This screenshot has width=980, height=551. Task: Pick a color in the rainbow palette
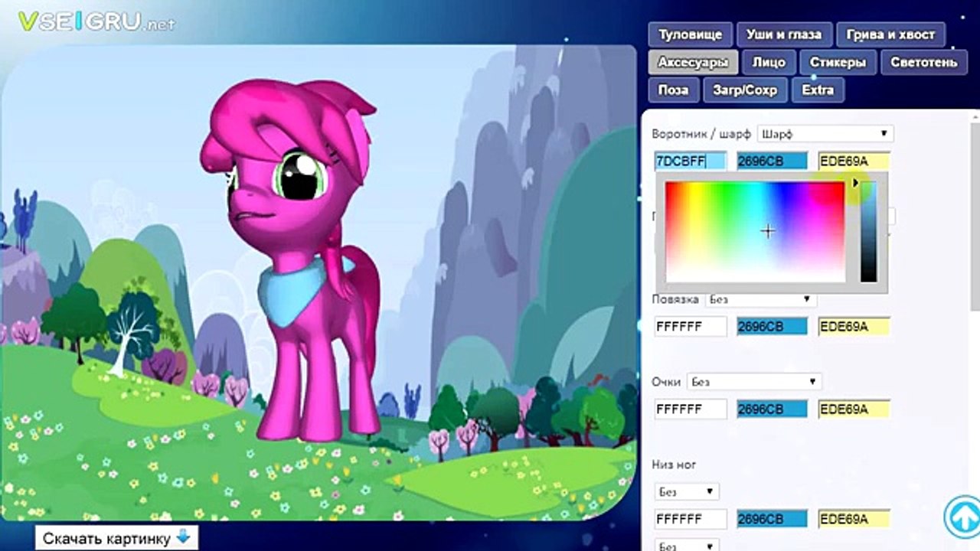(755, 232)
